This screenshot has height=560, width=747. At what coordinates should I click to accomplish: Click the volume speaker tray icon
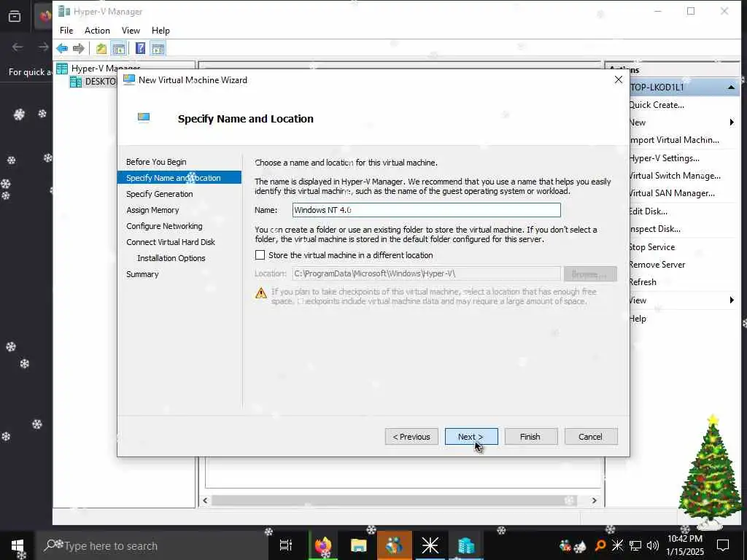[653, 545]
